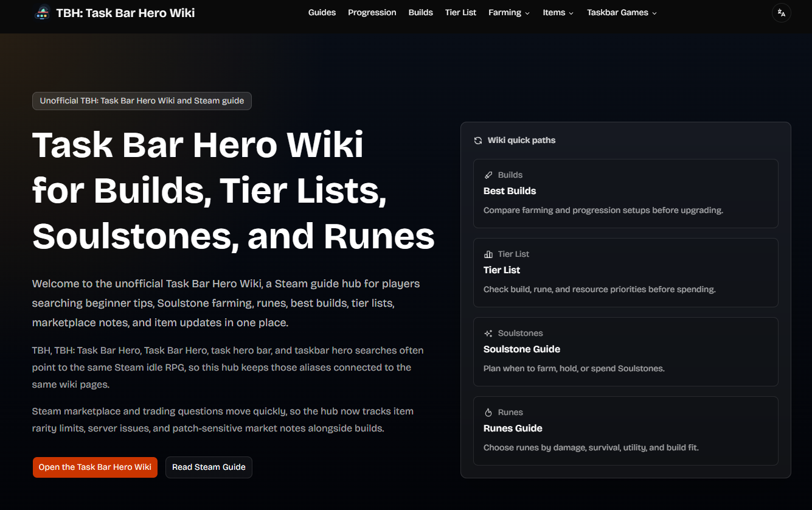The height and width of the screenshot is (510, 812).
Task: Expand the Farming dropdown menu
Action: (x=509, y=13)
